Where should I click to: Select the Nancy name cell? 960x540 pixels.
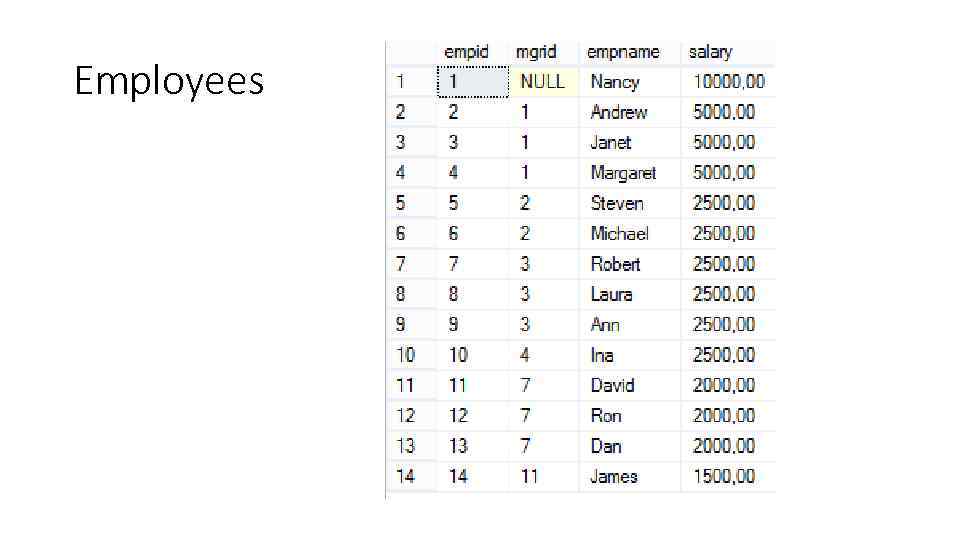coord(614,82)
